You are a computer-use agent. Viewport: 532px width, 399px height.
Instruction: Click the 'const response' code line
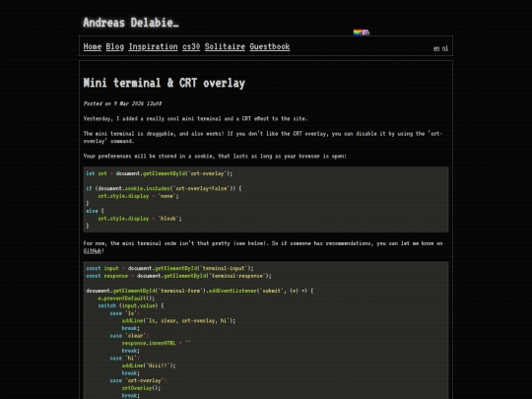coord(178,276)
